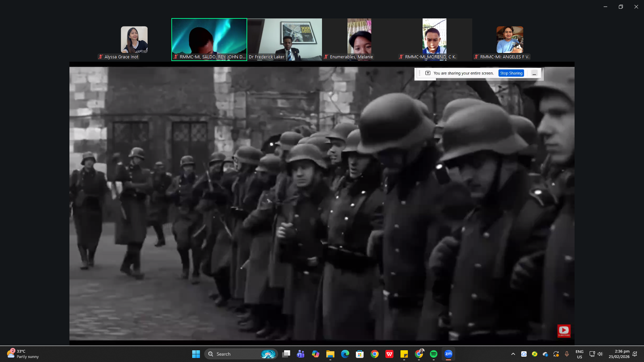
Task: Open WPS Office taskbar icon
Action: 389,354
